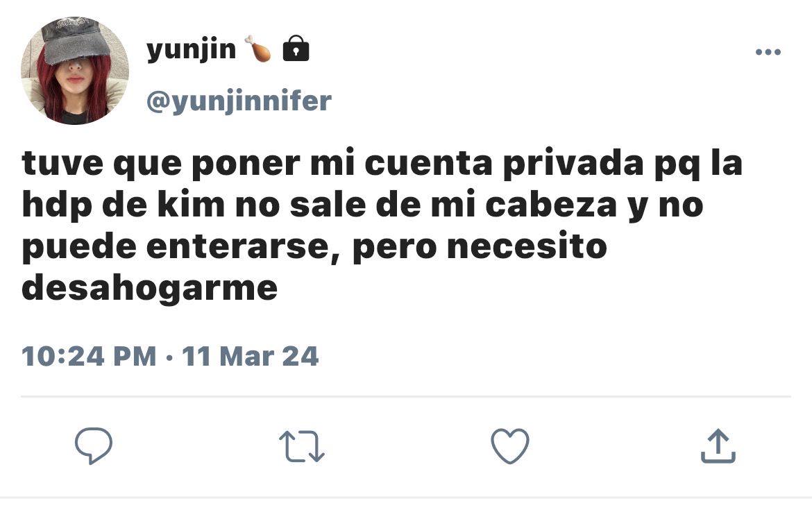Click the reply speech bubble icon

94,445
